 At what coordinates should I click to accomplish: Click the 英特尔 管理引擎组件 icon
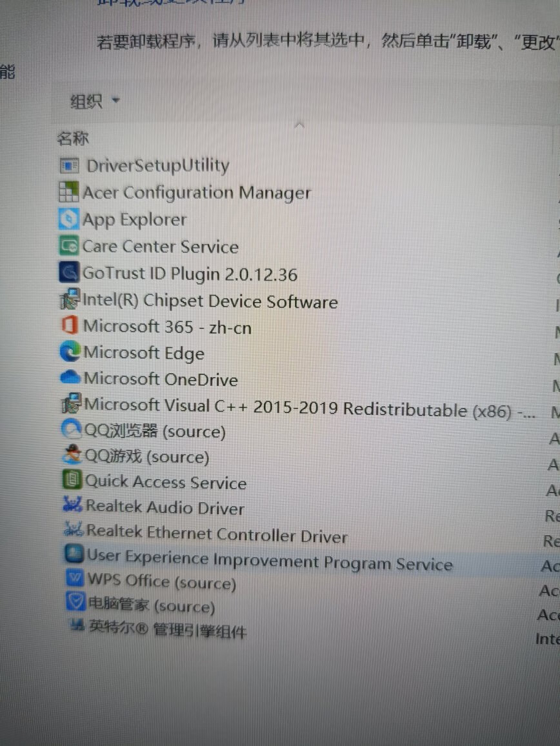(x=77, y=625)
